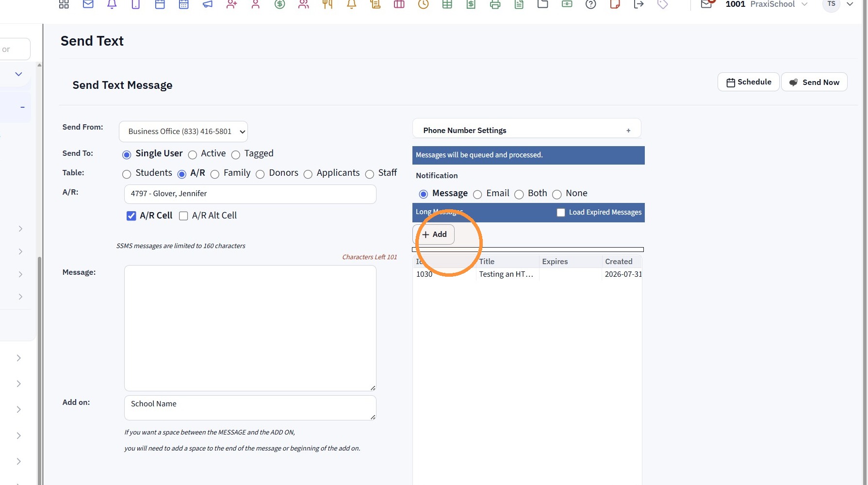This screenshot has width=868, height=485.
Task: Open the green dollar circle icon
Action: pos(279,4)
